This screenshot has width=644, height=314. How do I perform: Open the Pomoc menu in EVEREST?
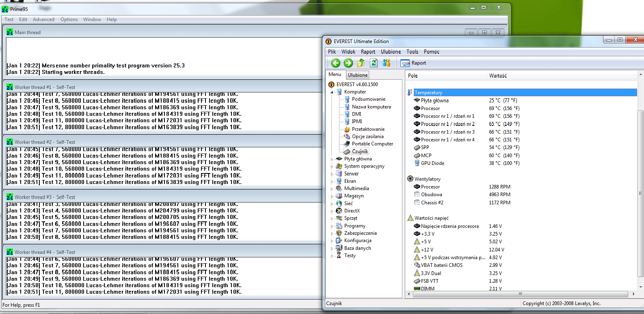(432, 52)
